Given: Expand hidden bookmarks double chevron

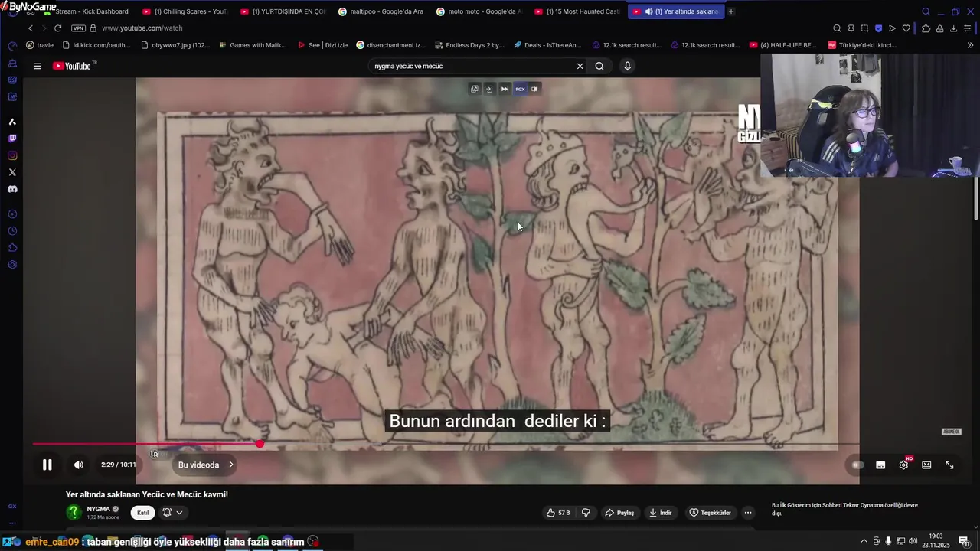Looking at the screenshot, I should click(x=970, y=45).
